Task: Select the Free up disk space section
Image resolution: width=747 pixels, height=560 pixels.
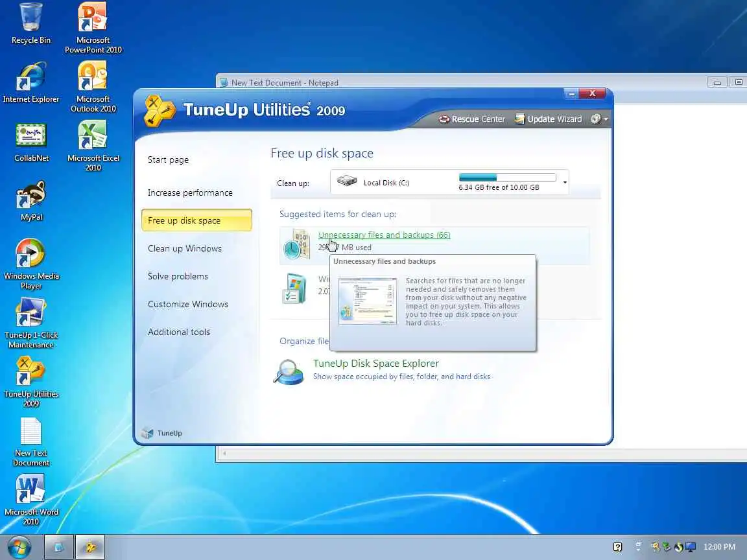Action: coord(196,220)
